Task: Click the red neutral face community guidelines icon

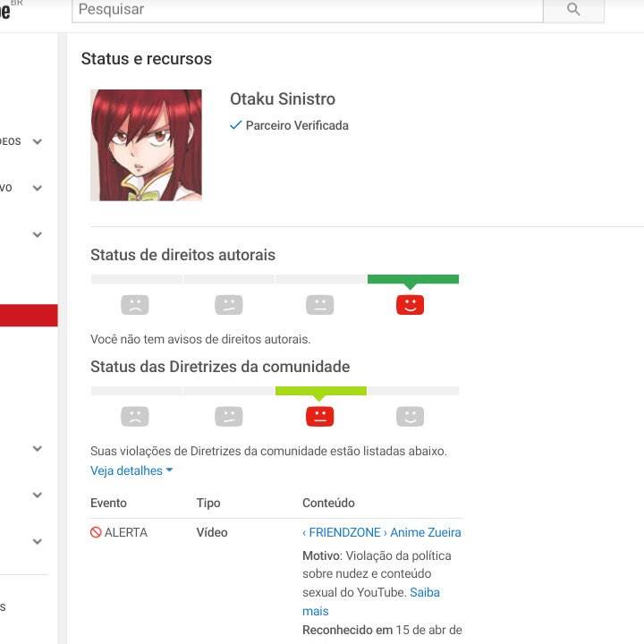Action: click(x=320, y=417)
